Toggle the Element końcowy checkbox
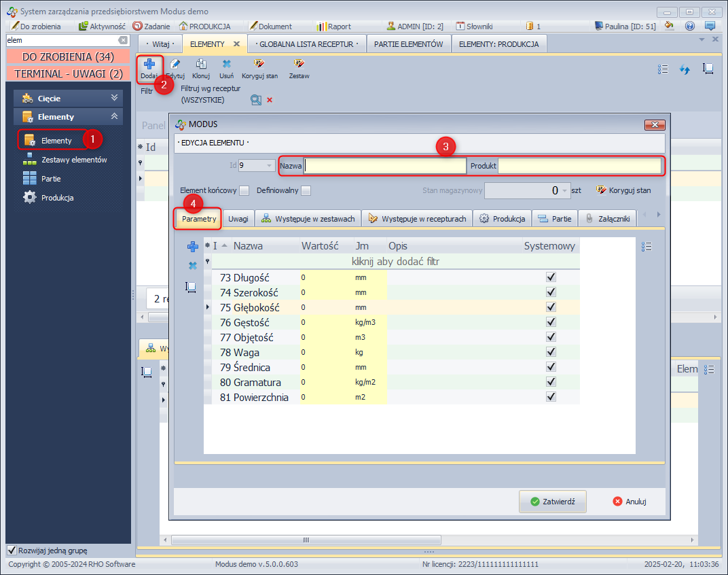 tap(244, 191)
